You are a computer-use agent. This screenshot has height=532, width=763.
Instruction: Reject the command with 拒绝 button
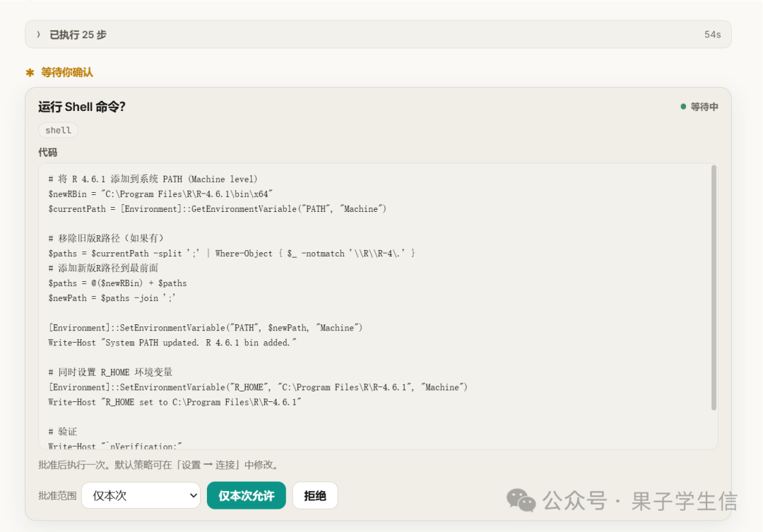[x=315, y=495]
